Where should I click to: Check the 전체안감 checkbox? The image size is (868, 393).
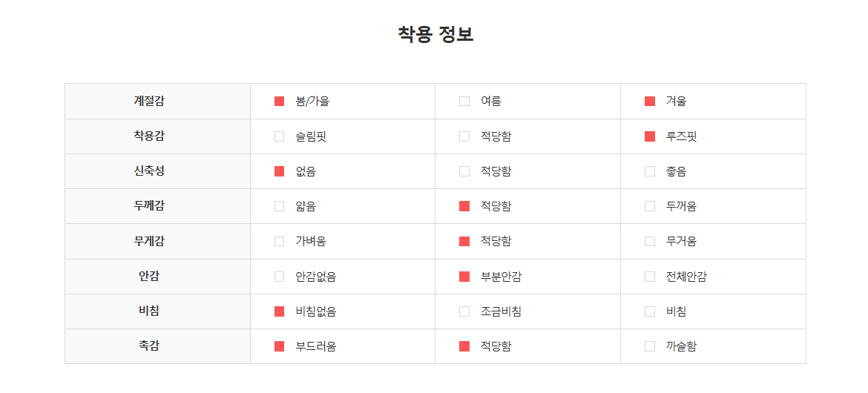point(650,277)
